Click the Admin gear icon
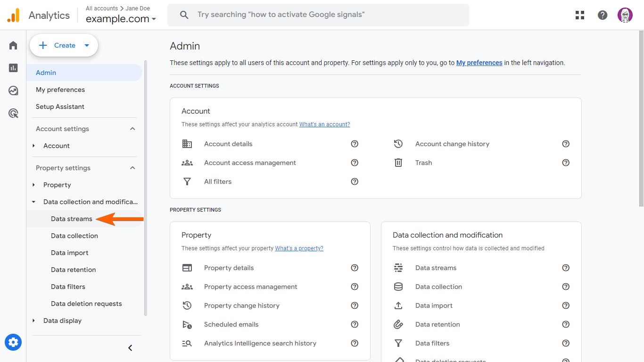The image size is (644, 362). tap(13, 342)
